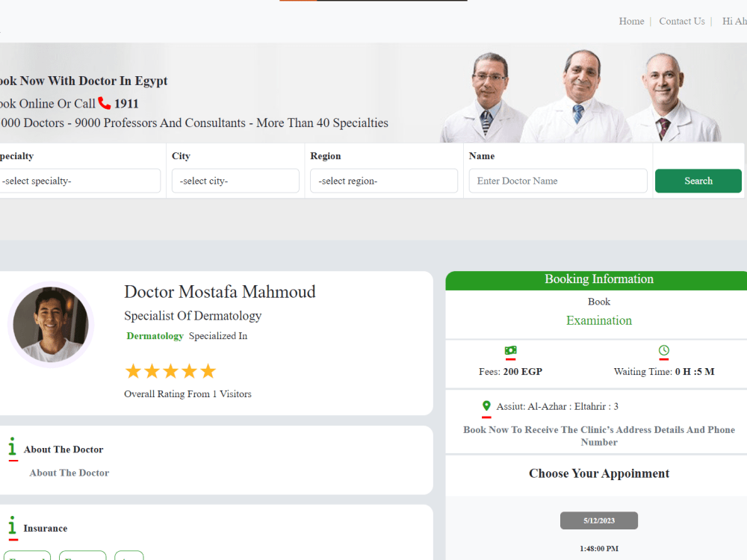Click the banner photo of three doctors

coord(581,96)
